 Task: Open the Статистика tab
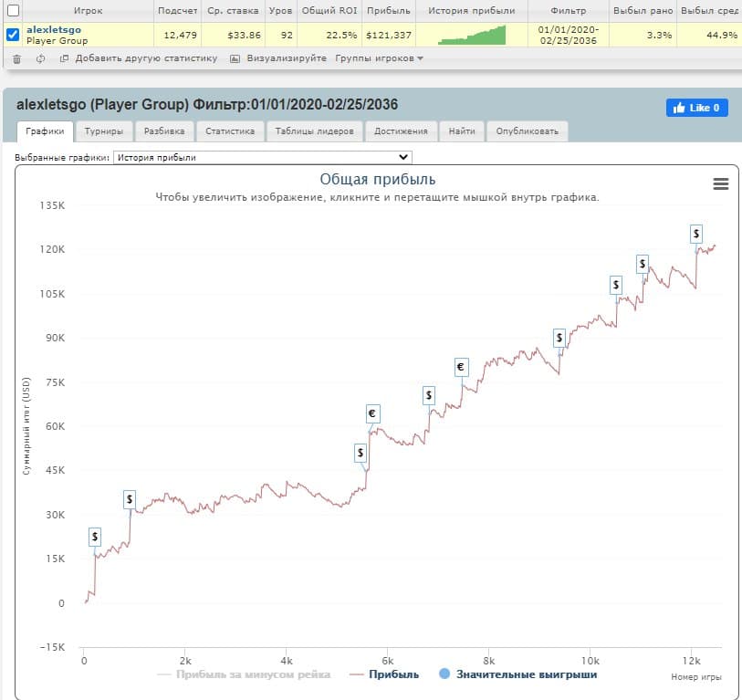[230, 131]
